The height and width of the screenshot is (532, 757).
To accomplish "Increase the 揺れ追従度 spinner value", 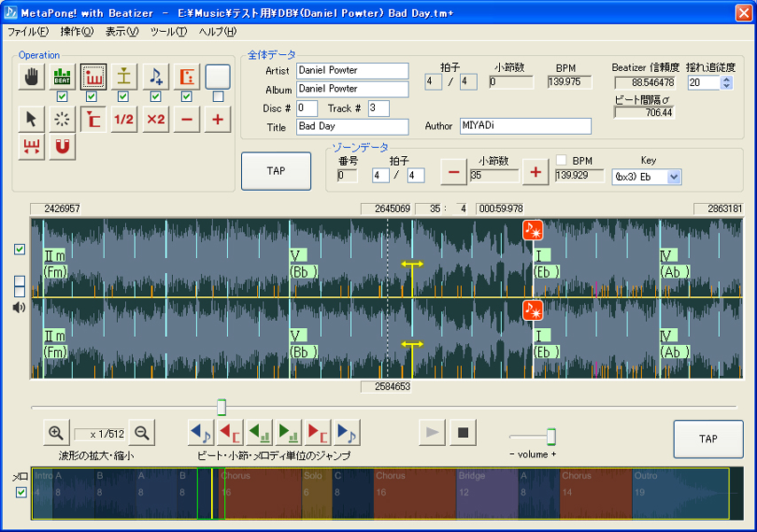I will (x=727, y=79).
